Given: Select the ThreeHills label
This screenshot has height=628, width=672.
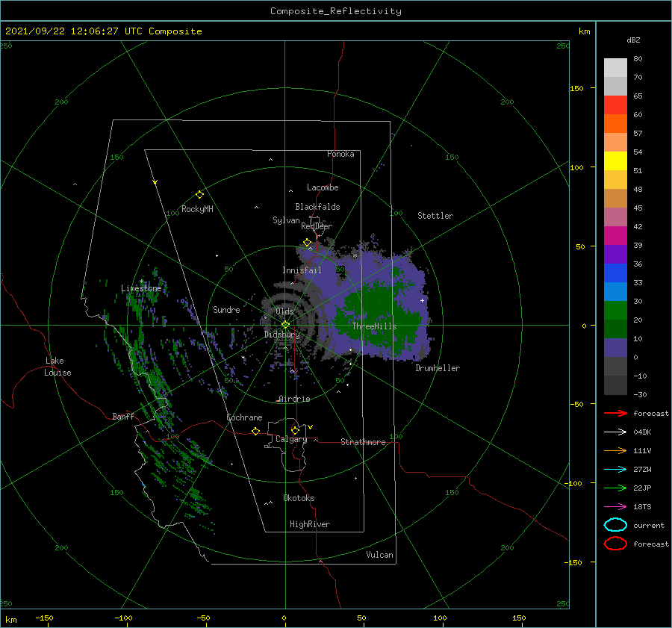Looking at the screenshot, I should (375, 326).
